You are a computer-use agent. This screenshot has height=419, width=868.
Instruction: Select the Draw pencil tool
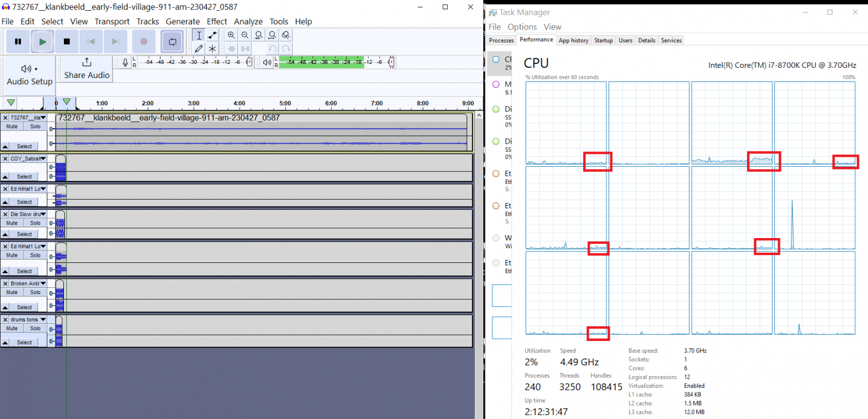(x=199, y=49)
